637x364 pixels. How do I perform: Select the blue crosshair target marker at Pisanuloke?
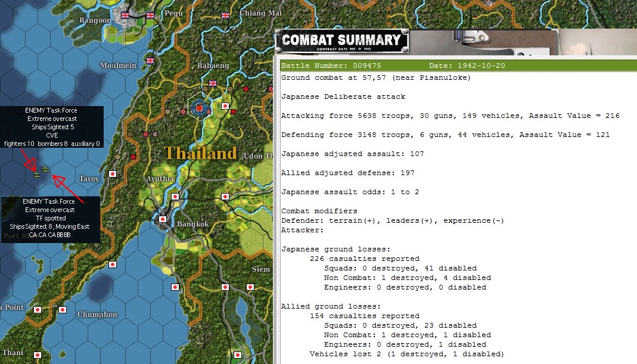pos(199,108)
